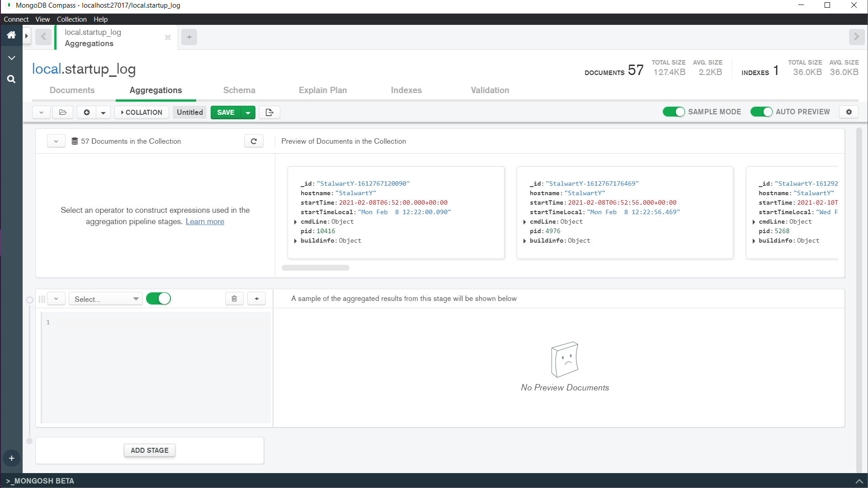This screenshot has height=488, width=868.
Task: Open the Indexes tab
Action: [x=406, y=90]
